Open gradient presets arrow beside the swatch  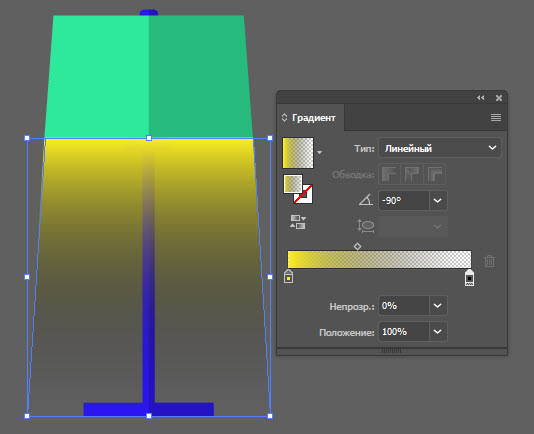[x=319, y=152]
